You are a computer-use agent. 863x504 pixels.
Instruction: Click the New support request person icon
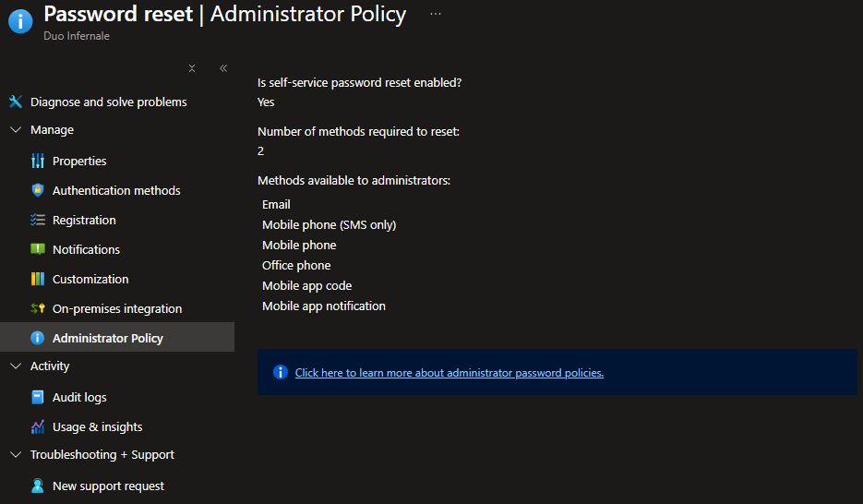[38, 486]
